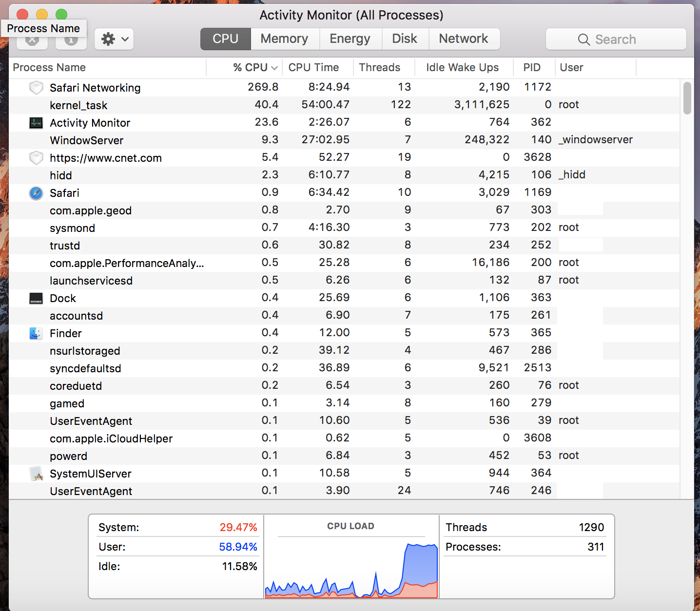
Task: Select the UserEventAgent row with PID 246
Action: [x=344, y=491]
